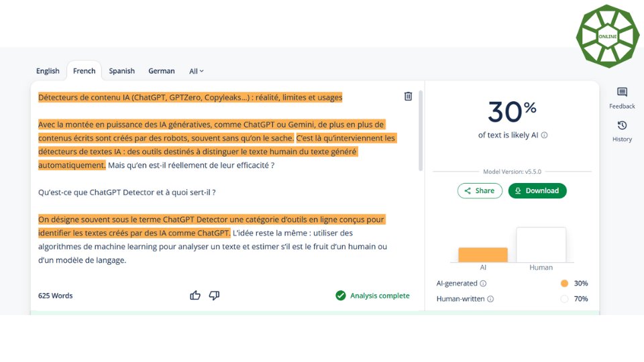Click the highlighted title line 'Détecteurs de contenu IA'
Image resolution: width=644 pixels, height=362 pixels.
pyautogui.click(x=190, y=97)
